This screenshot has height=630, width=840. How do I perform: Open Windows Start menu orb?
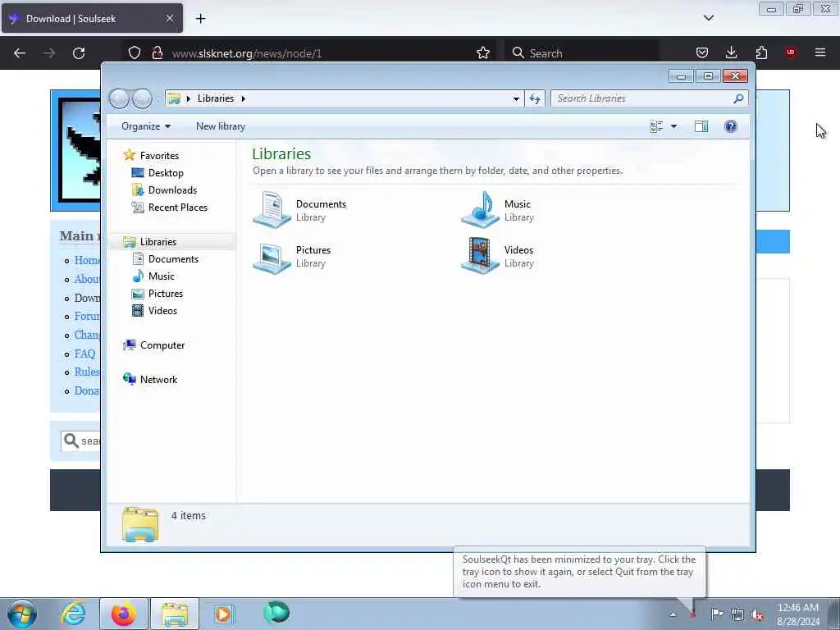22,614
